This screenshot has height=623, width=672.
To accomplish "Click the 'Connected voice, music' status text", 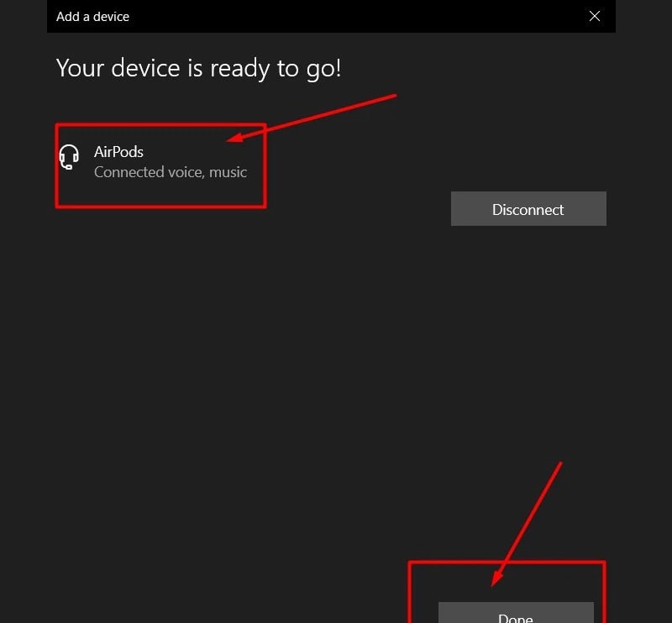I will 170,172.
